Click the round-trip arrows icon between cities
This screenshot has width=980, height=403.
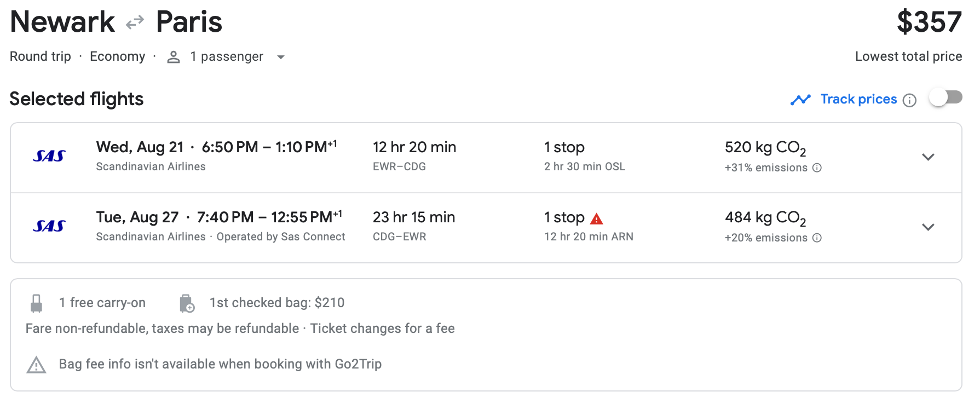[x=135, y=22]
